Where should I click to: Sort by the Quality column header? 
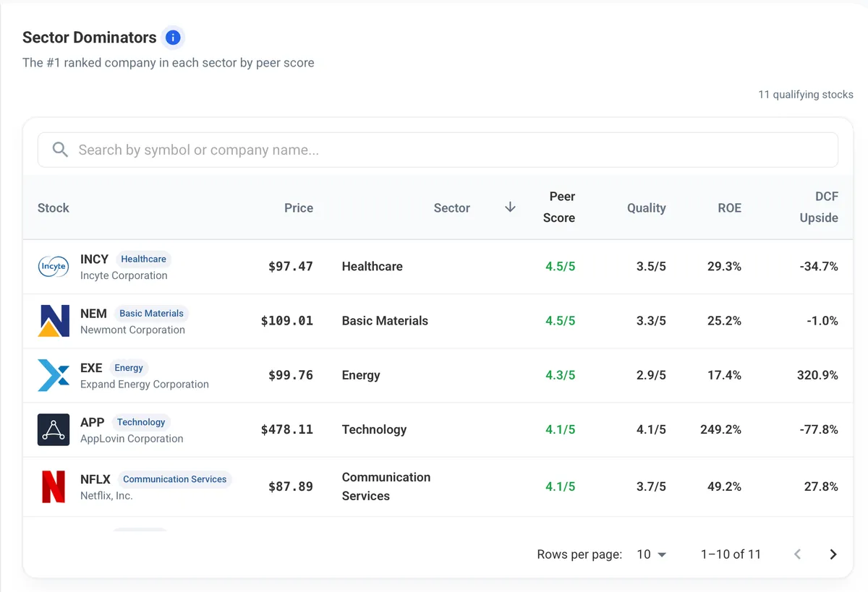(647, 208)
